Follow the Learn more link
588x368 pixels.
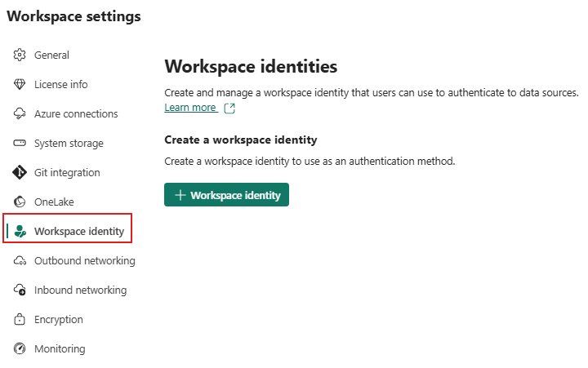(x=190, y=108)
